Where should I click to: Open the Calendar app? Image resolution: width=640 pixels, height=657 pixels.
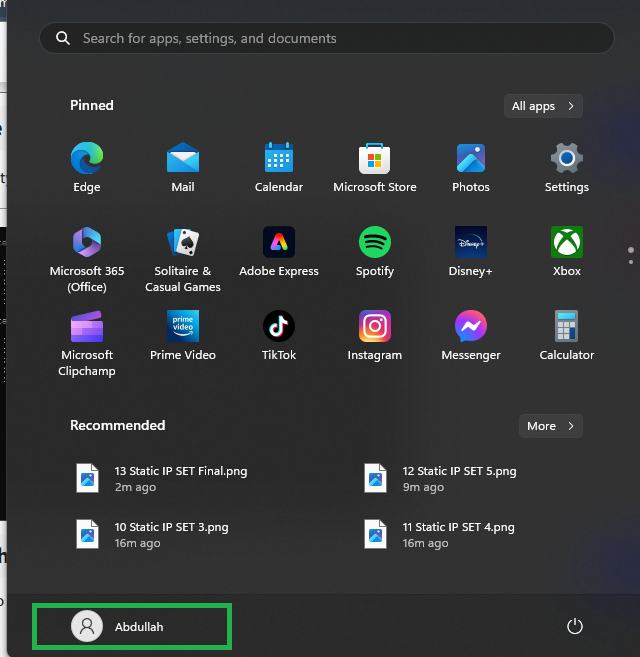pos(279,167)
